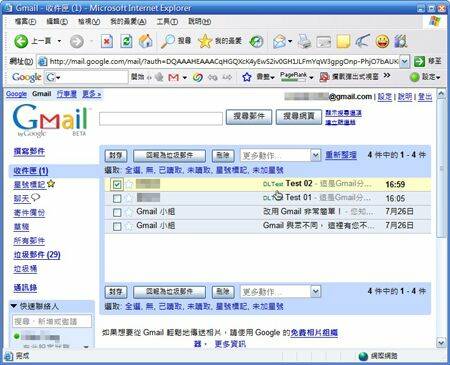The width and height of the screenshot is (450, 365).
Task: Star the Test 01 message
Action: (x=129, y=198)
